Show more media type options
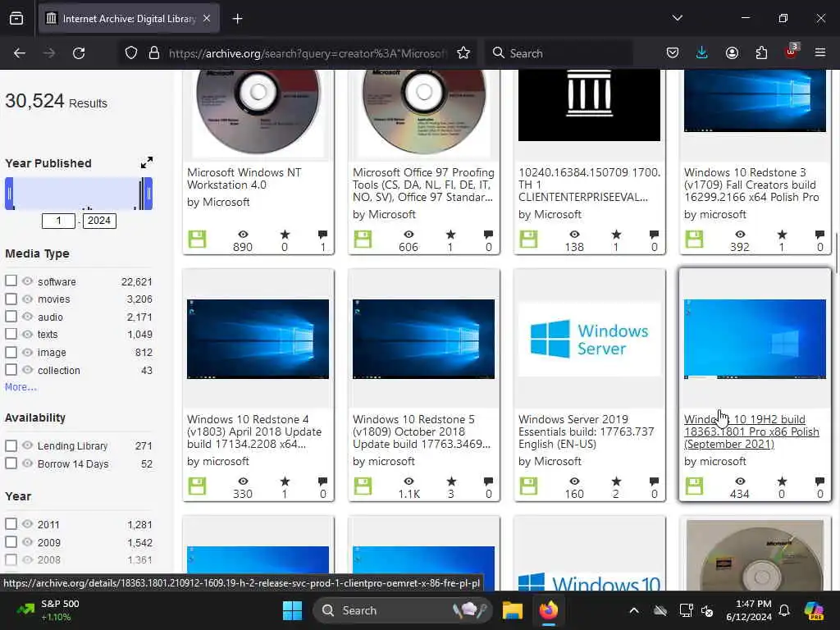 click(x=21, y=387)
